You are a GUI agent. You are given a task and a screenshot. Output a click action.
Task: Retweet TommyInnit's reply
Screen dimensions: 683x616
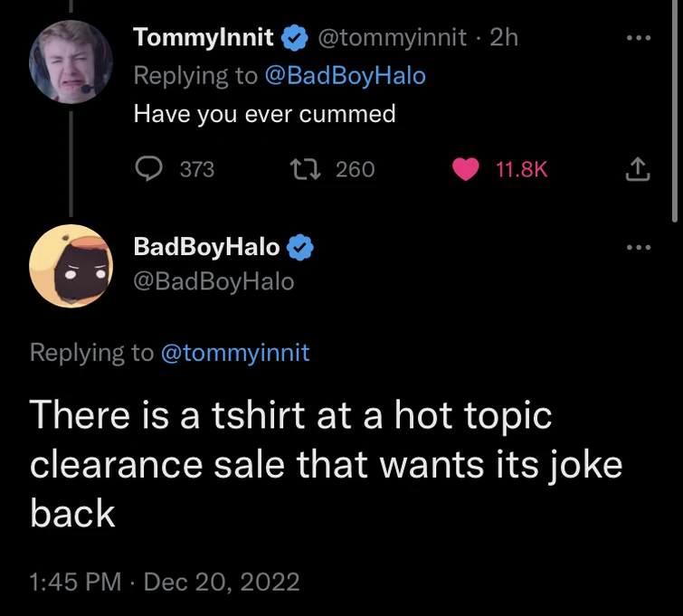click(x=301, y=168)
